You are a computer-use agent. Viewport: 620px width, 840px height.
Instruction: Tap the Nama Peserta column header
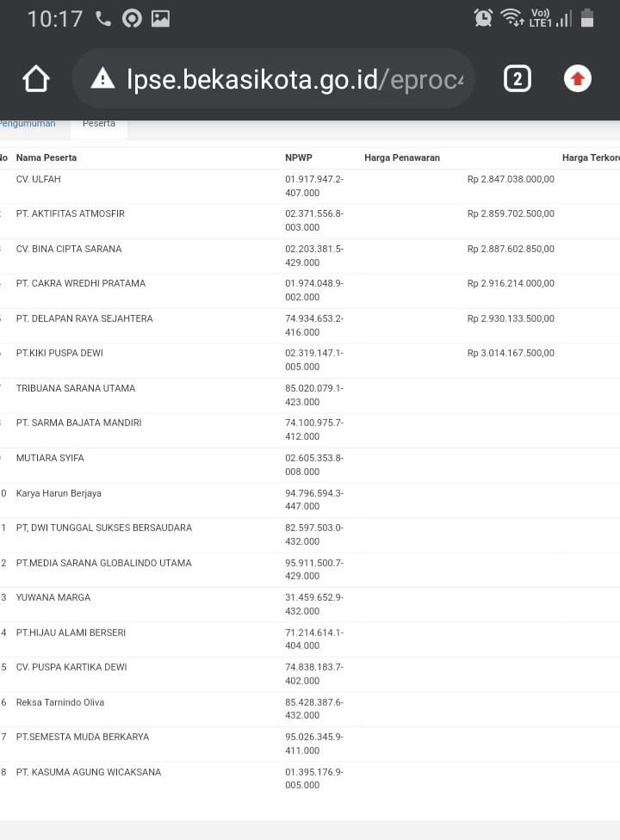[46, 157]
